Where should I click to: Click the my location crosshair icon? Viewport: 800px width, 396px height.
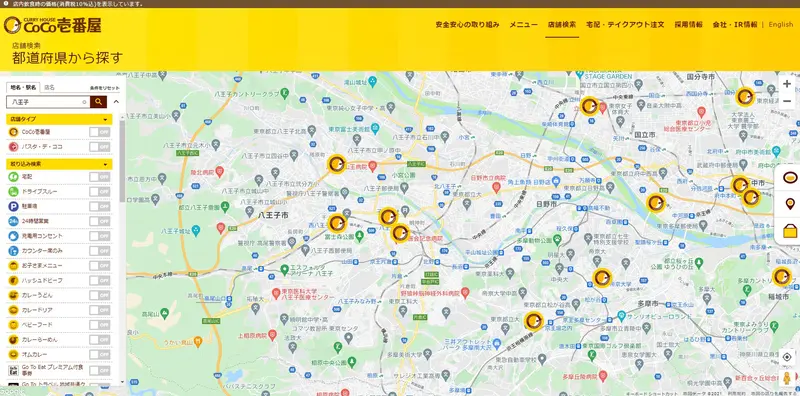[787, 357]
